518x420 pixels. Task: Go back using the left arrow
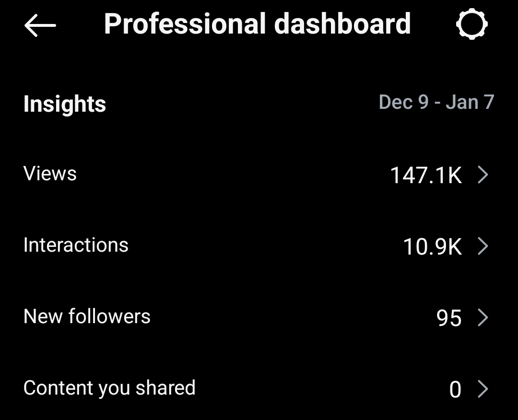pos(40,25)
